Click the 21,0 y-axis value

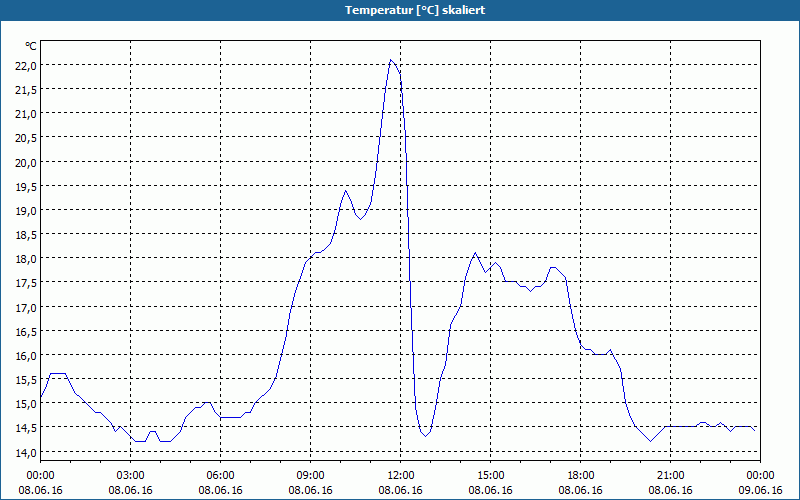[x=26, y=114]
